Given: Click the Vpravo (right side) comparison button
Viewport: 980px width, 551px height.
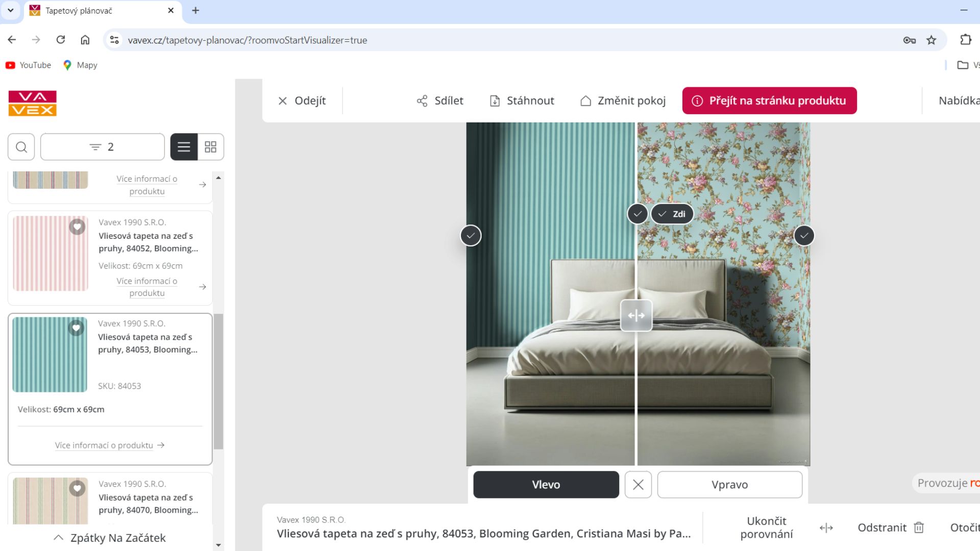Looking at the screenshot, I should (729, 484).
